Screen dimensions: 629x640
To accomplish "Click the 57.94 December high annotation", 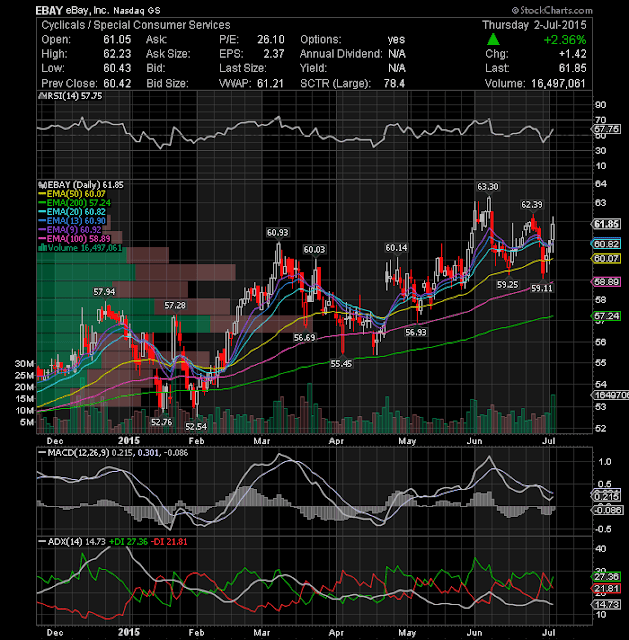I will click(x=104, y=292).
